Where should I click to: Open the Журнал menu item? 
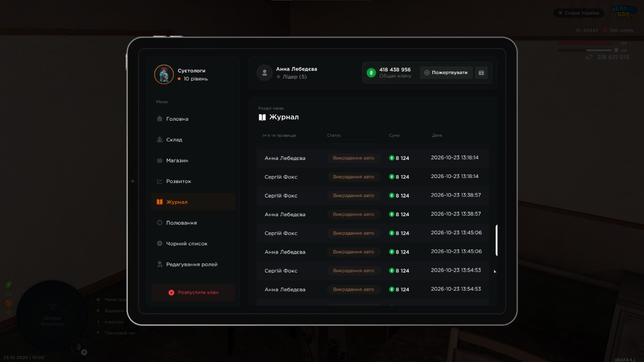[x=193, y=202]
